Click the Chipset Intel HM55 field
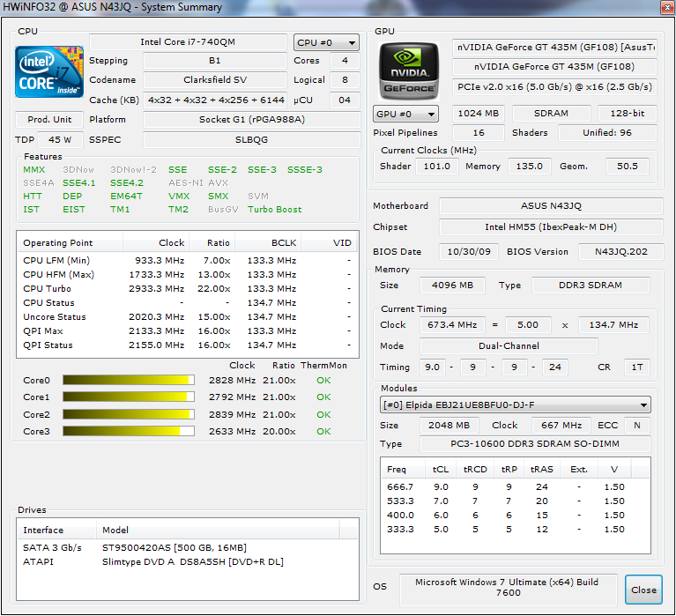The width and height of the screenshot is (676, 616). [x=551, y=227]
